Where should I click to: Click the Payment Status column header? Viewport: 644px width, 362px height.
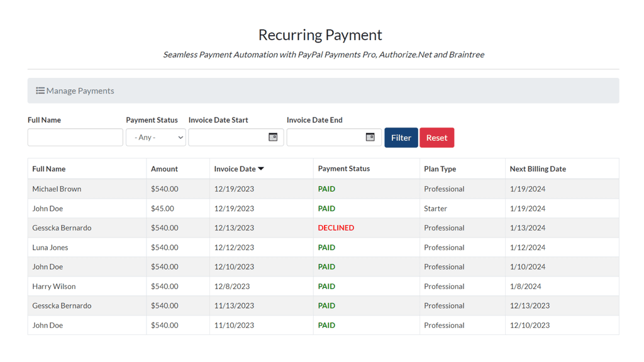coord(344,168)
